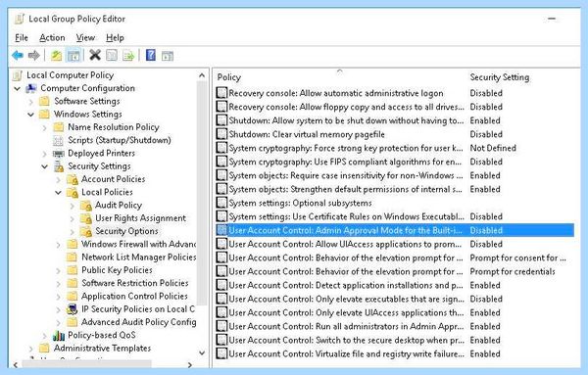Click the 'Not Defined' setting value

point(493,148)
